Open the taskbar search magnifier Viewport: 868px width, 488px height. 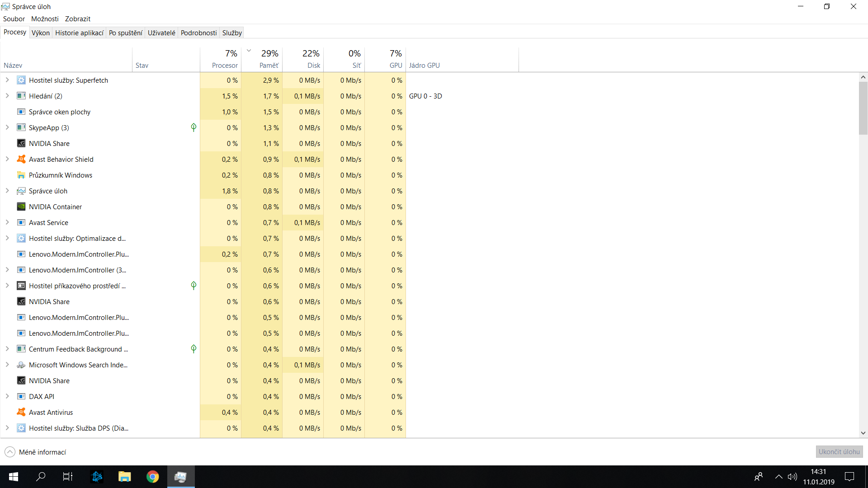pyautogui.click(x=41, y=477)
